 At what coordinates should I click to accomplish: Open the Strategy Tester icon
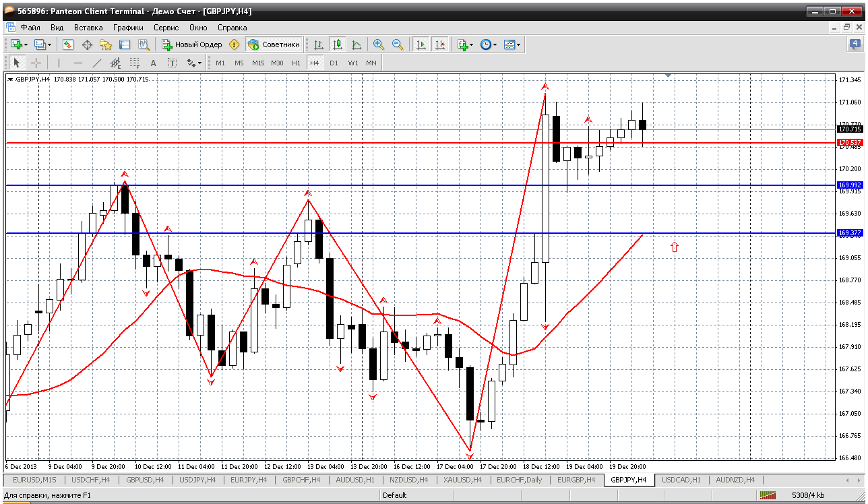click(144, 44)
